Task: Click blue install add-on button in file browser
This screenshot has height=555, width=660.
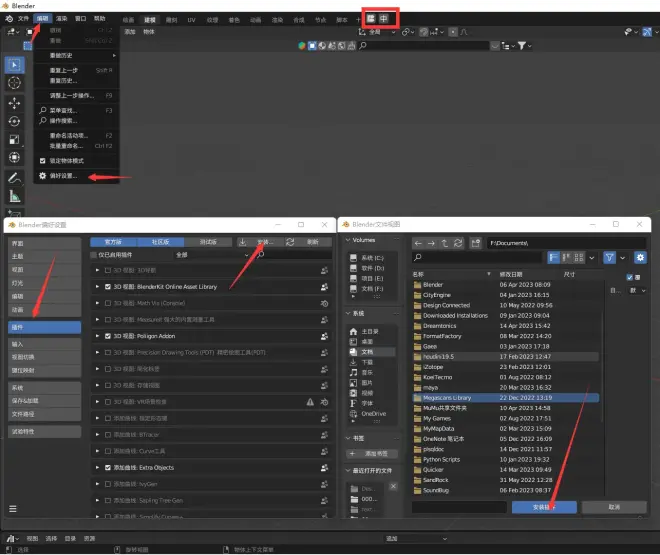Action: (x=544, y=507)
